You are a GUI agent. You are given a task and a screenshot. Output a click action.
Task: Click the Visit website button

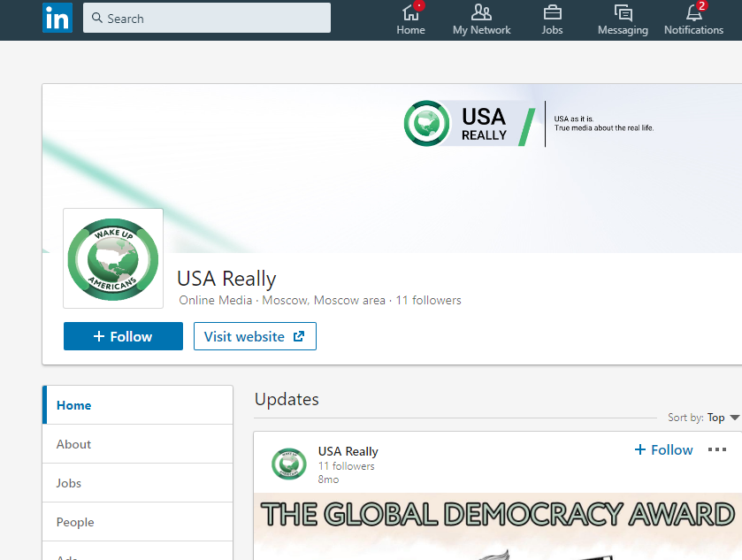[255, 336]
